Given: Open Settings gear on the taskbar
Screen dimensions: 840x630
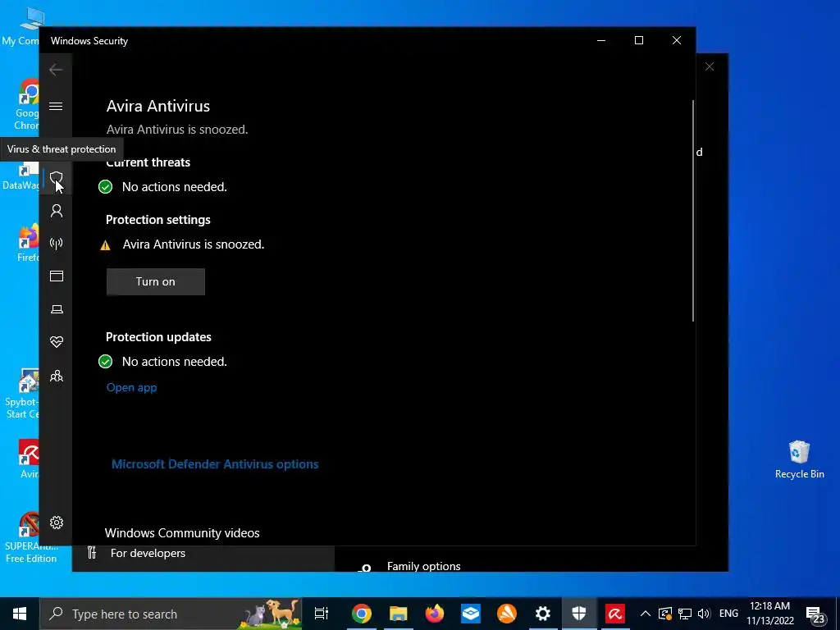Looking at the screenshot, I should pyautogui.click(x=543, y=614).
